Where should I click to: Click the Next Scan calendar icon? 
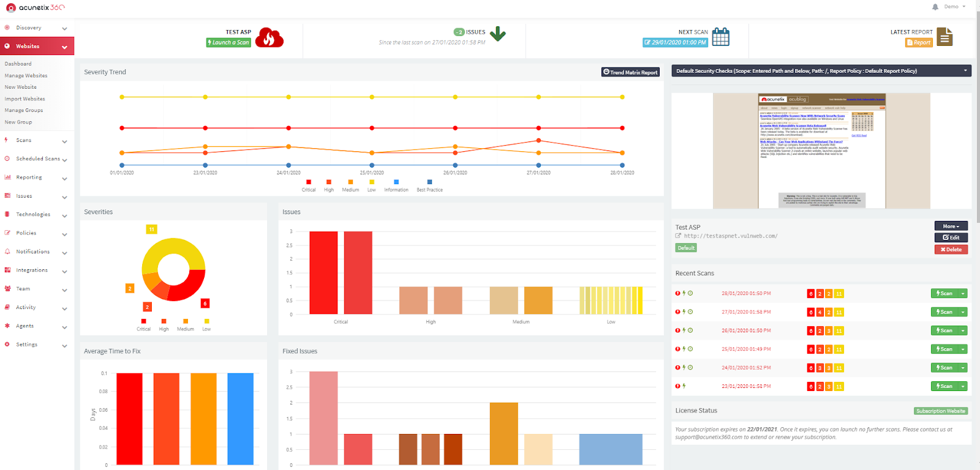pyautogui.click(x=721, y=37)
